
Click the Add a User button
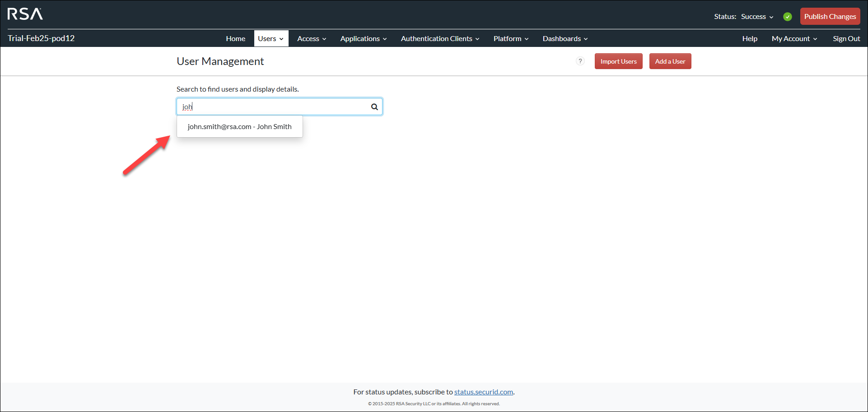[670, 61]
